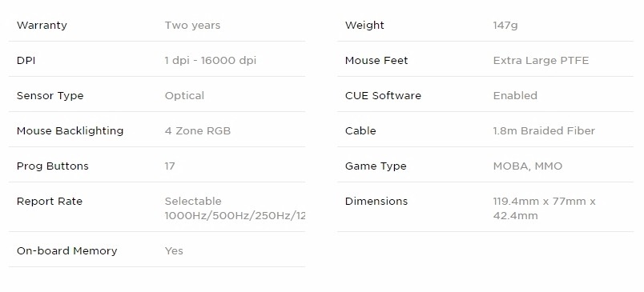This screenshot has height=292, width=644.
Task: Select the 147g weight value
Action: pos(505,26)
